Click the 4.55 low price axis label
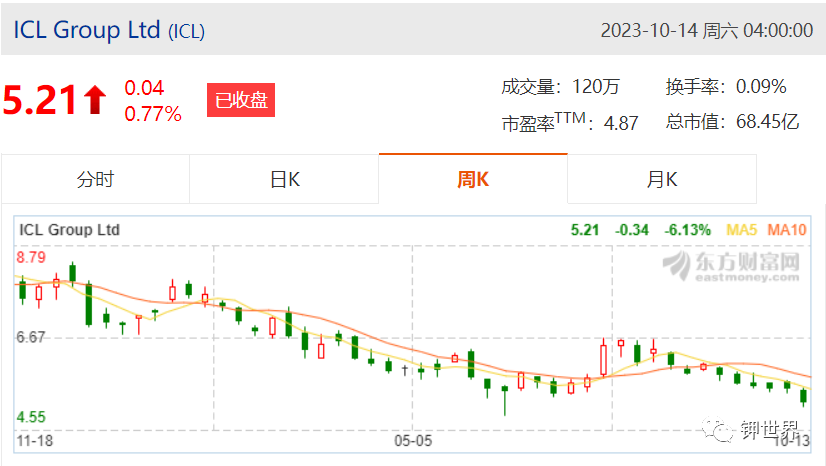 pos(31,418)
